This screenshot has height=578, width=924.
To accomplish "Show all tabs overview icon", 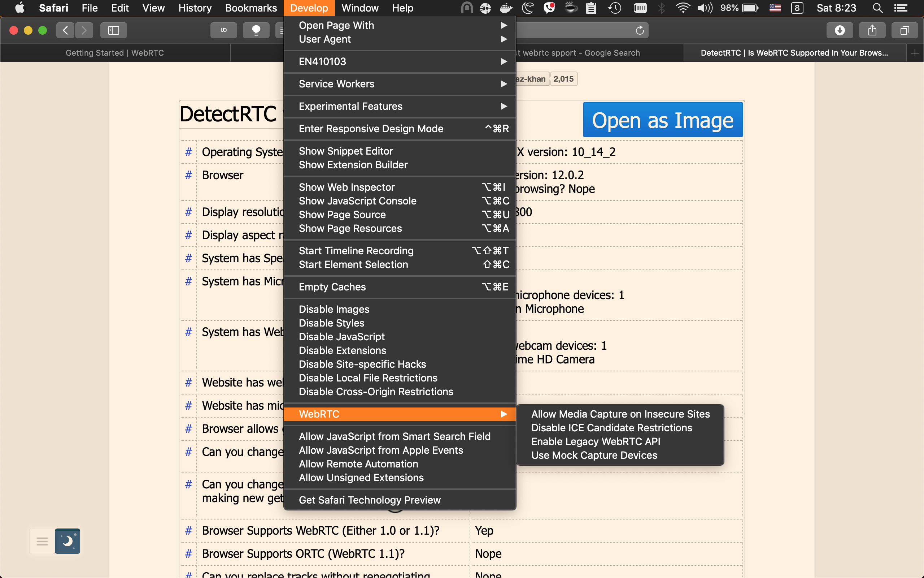I will (x=905, y=30).
